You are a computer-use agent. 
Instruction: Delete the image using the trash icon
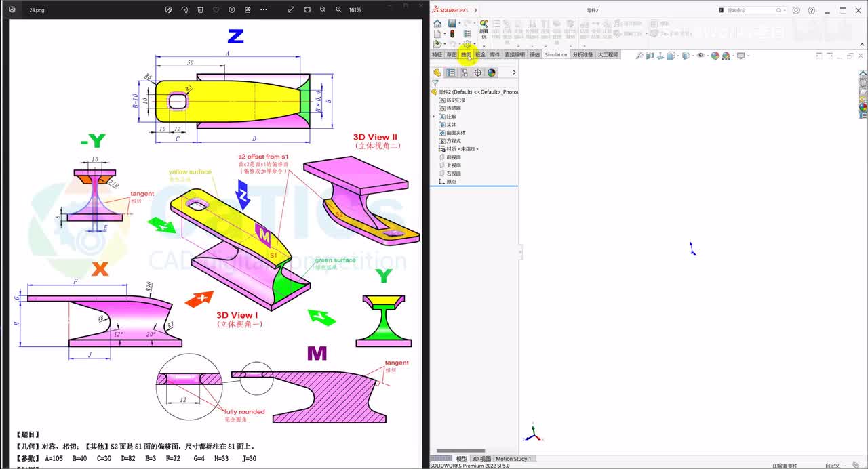pyautogui.click(x=200, y=9)
